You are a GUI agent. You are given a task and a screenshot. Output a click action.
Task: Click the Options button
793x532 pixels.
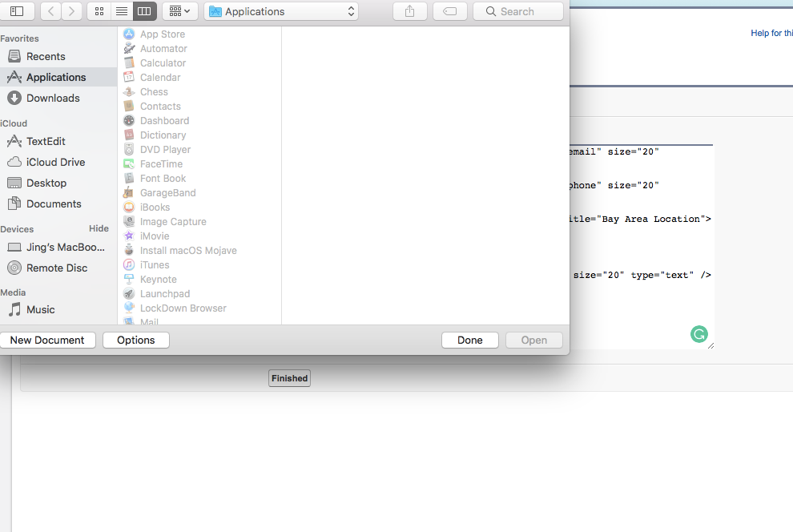point(136,340)
